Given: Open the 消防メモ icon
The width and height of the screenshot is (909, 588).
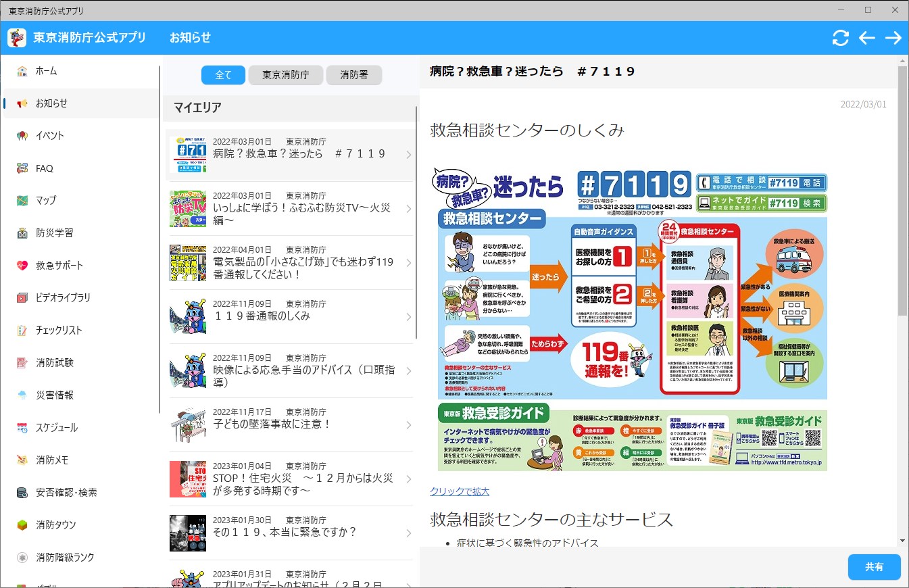Looking at the screenshot, I should (22, 460).
